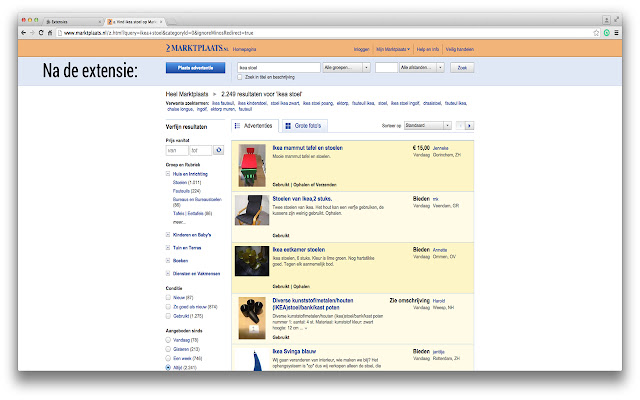Collapse the 'Huis en Inrichting' category
This screenshot has width=640, height=400.
pos(168,174)
